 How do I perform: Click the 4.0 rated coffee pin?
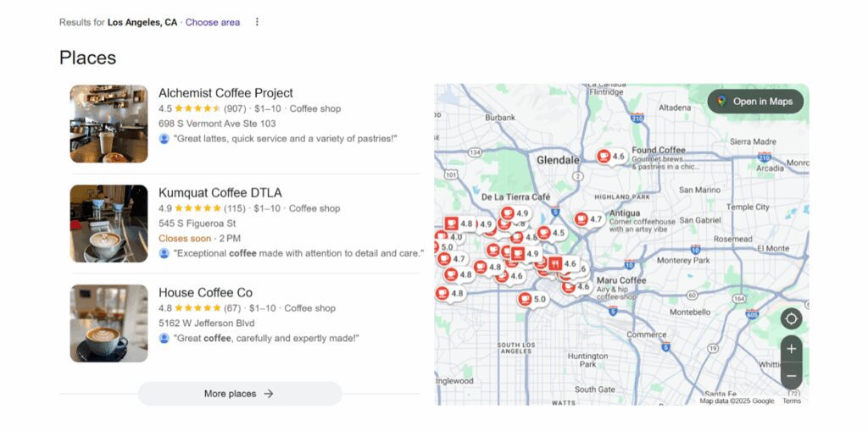[449, 237]
